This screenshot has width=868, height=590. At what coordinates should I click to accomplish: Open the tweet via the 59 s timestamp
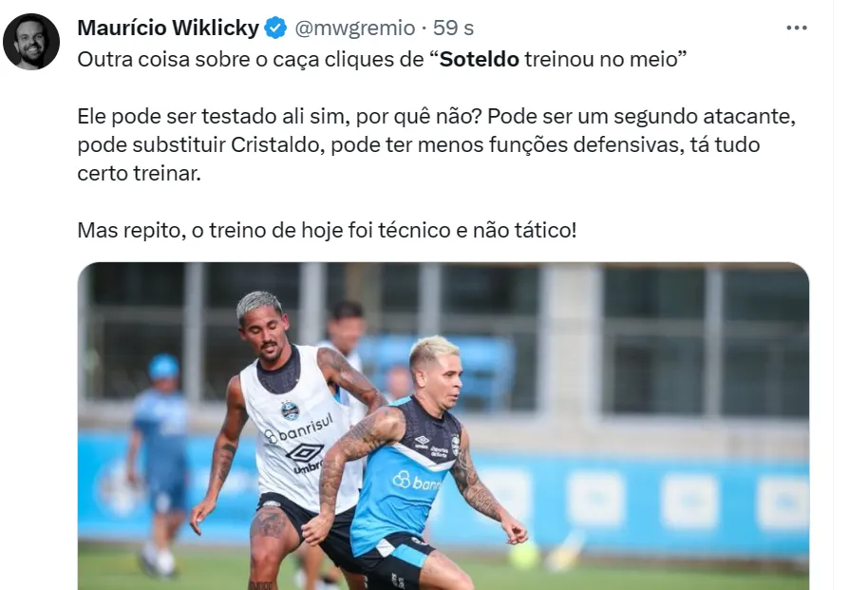click(x=453, y=28)
